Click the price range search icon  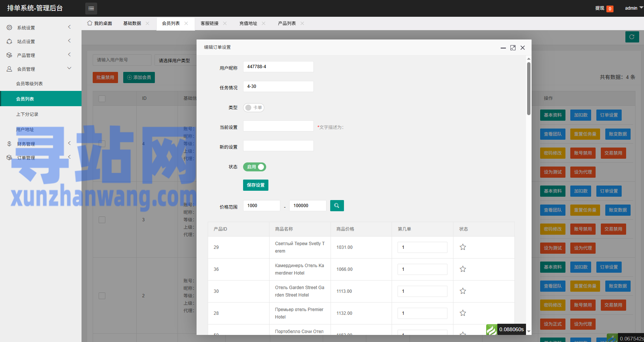pos(337,206)
